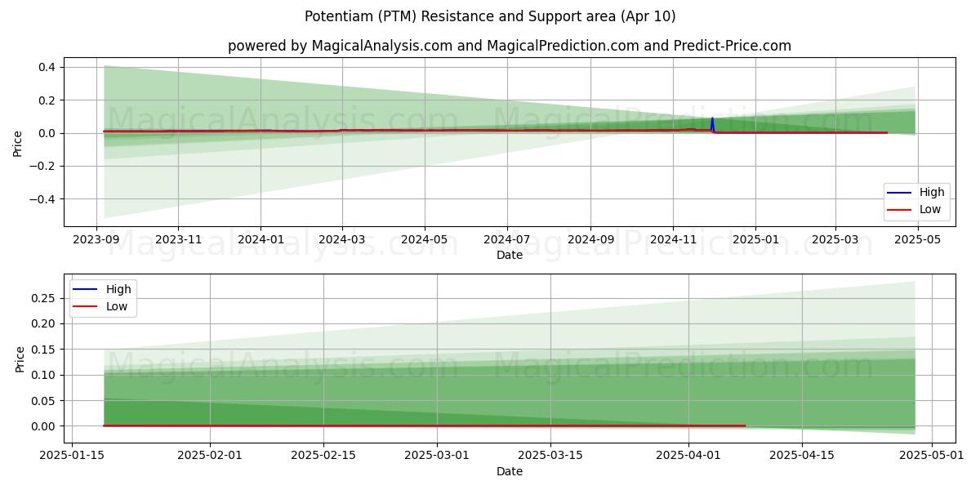Click the upper chart 'Price' axis label
This screenshot has width=980, height=490.
(x=18, y=142)
